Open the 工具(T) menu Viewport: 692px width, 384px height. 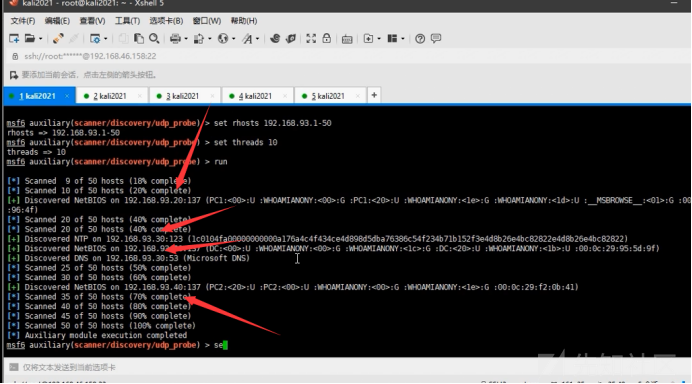coord(127,21)
